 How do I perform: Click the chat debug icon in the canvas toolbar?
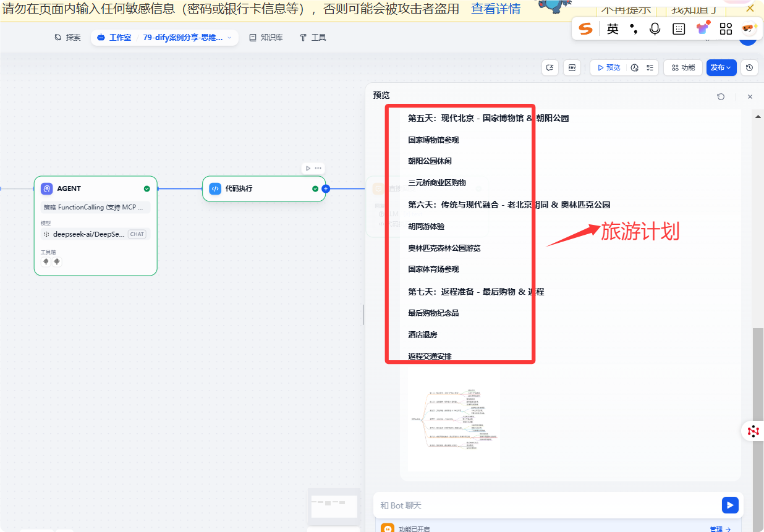[x=550, y=67]
